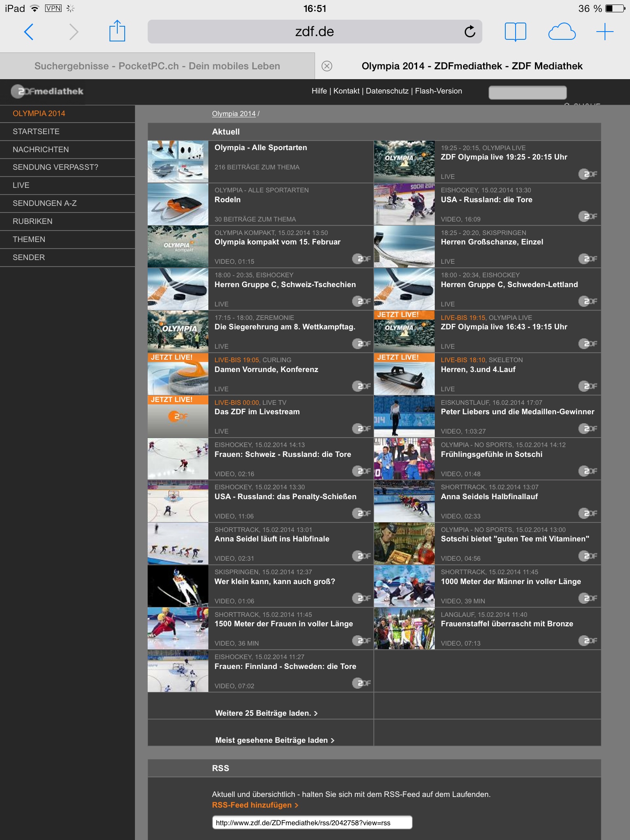Open Frauen: Finnland - Schweden: die Tore

[x=285, y=667]
